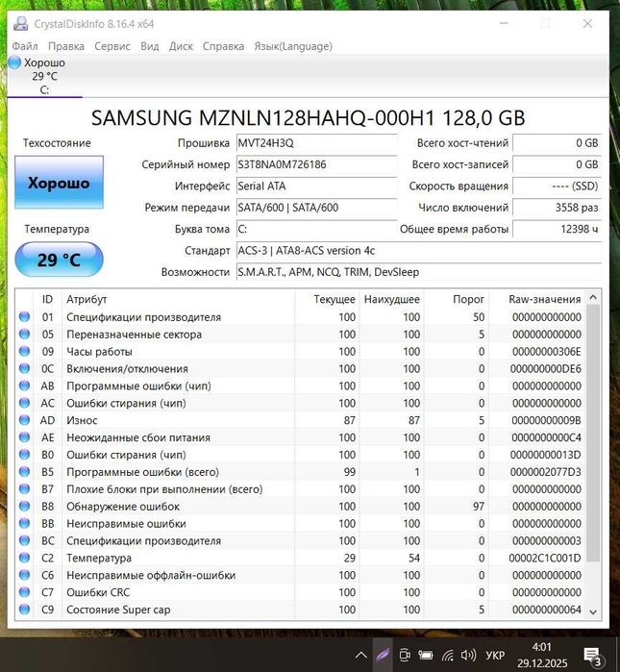620x672 pixels.
Task: Select the Плохие блоки при выполнении (всего) row
Action: point(301,489)
